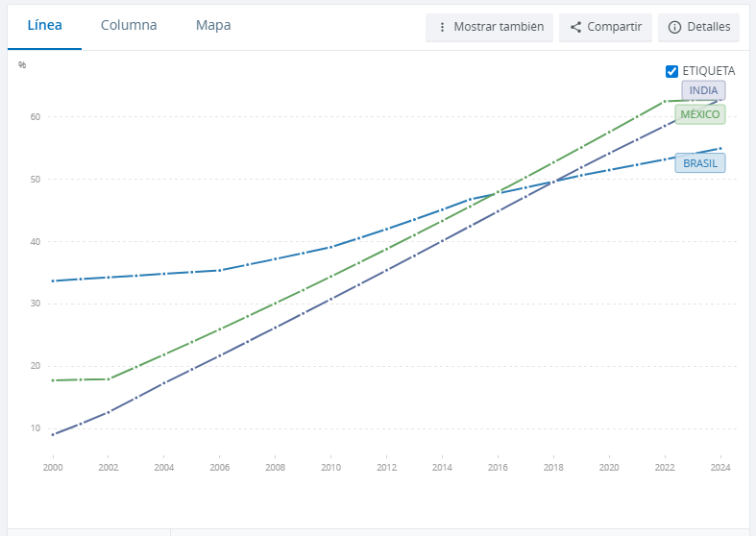Image resolution: width=756 pixels, height=536 pixels.
Task: Click the Brasil data point at 2006
Action: click(x=219, y=271)
